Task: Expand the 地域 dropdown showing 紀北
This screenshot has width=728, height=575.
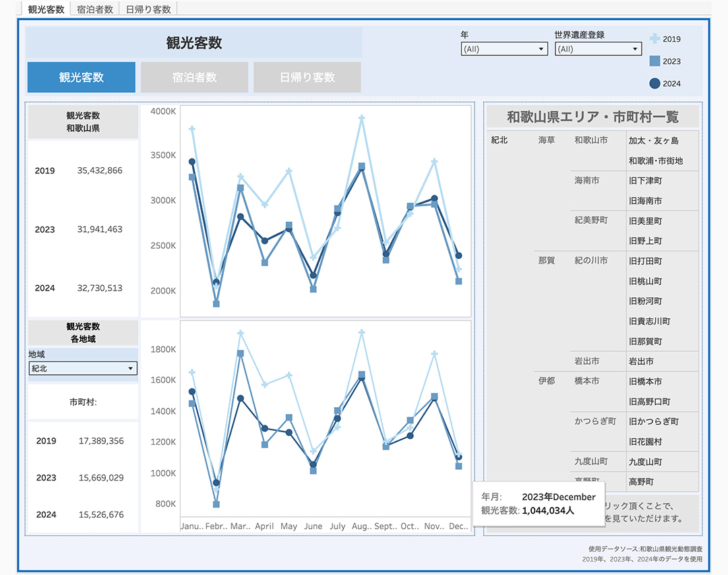Action: pos(83,369)
